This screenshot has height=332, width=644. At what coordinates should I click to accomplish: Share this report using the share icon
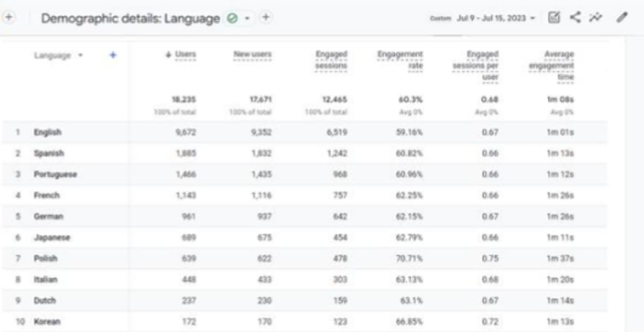pyautogui.click(x=575, y=17)
